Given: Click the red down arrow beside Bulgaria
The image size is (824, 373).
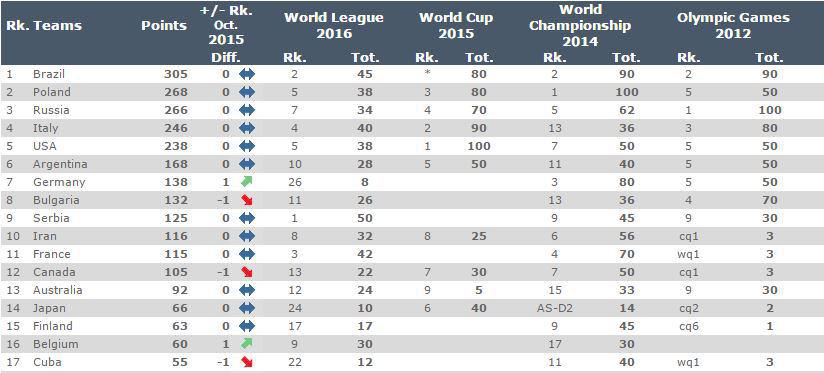Looking at the screenshot, I should (246, 200).
